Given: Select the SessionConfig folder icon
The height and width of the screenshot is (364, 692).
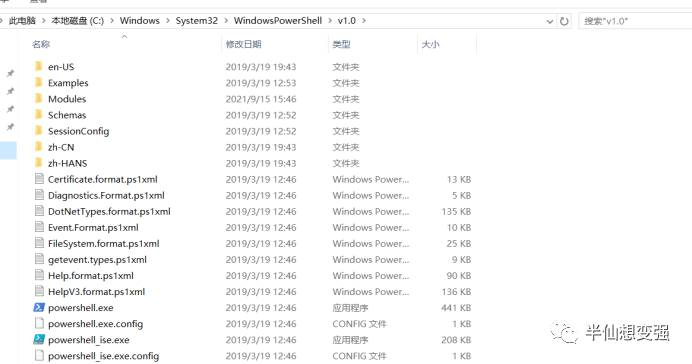Looking at the screenshot, I should click(x=39, y=131).
